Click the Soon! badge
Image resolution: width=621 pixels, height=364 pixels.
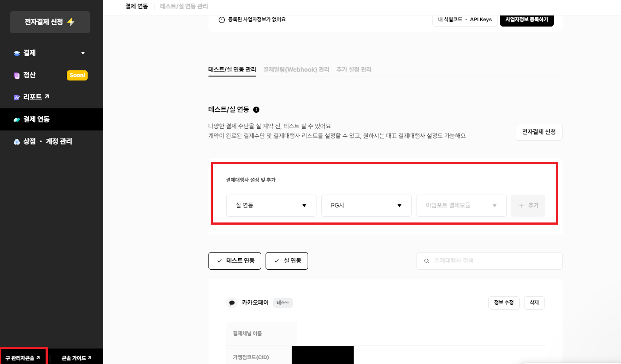tap(77, 75)
